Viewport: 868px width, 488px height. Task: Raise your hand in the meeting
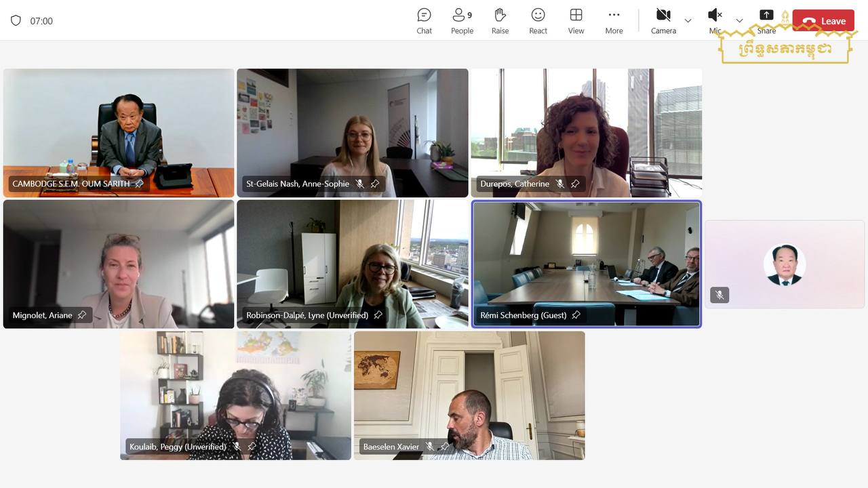500,21
